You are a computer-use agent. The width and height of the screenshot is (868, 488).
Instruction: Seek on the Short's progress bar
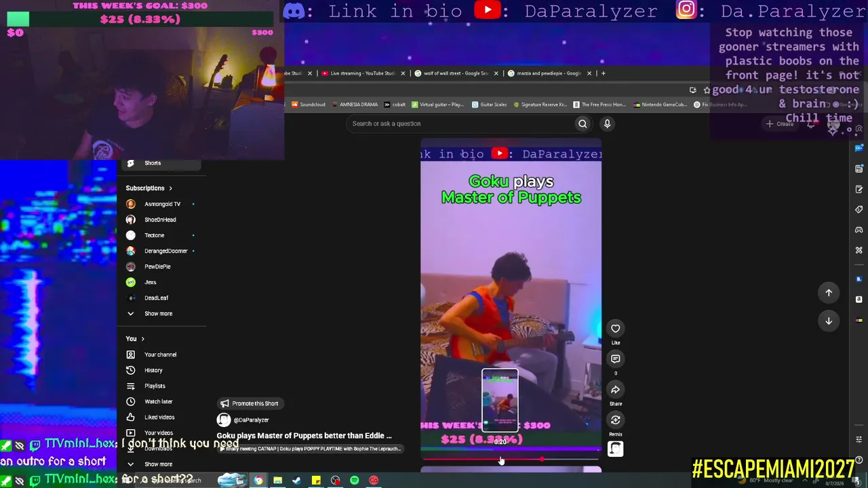pyautogui.click(x=511, y=459)
